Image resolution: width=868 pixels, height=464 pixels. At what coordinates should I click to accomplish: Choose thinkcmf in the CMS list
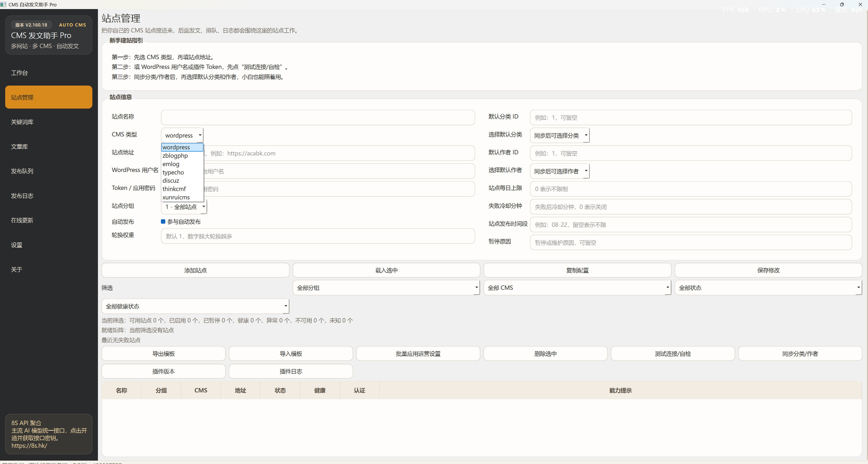(182, 189)
